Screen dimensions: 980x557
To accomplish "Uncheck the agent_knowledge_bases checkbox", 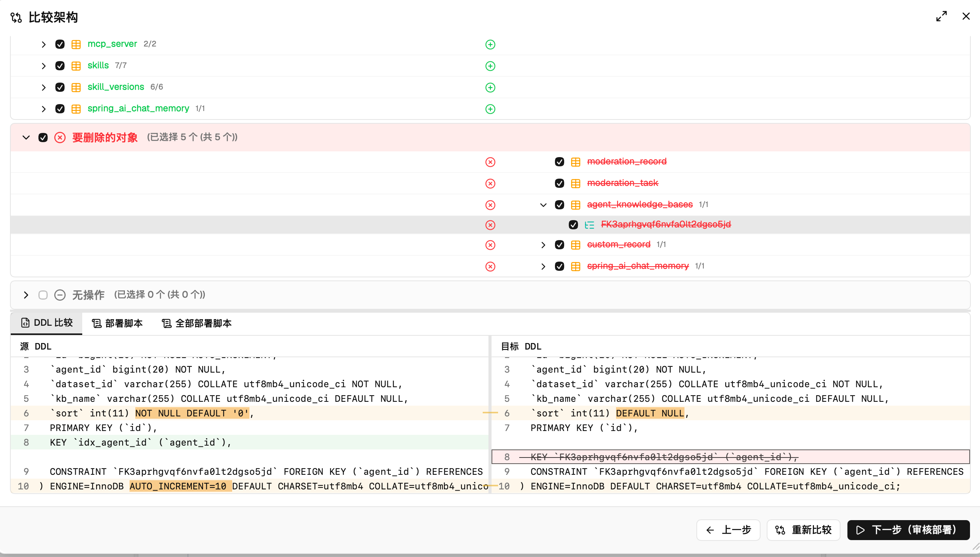I will [560, 205].
